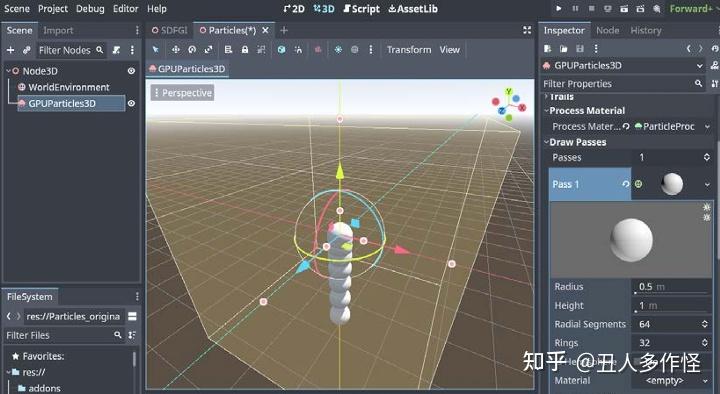This screenshot has height=394, width=720.
Task: Stop the running project
Action: tap(591, 8)
